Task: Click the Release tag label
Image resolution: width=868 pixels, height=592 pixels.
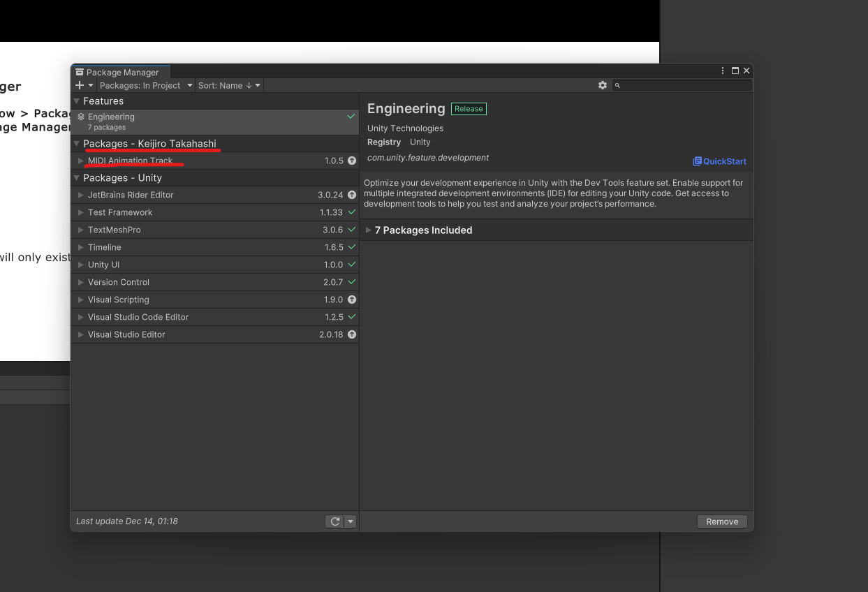Action: (469, 109)
